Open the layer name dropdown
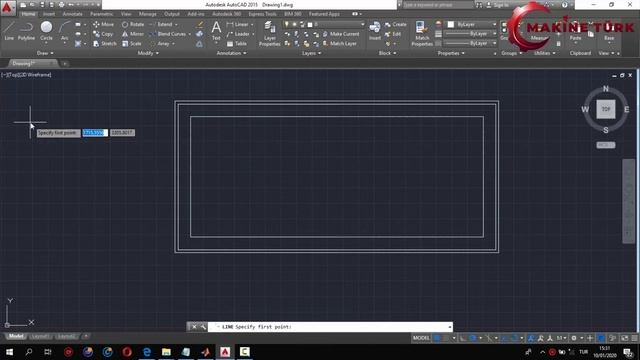This screenshot has width=640, height=360. (336, 24)
